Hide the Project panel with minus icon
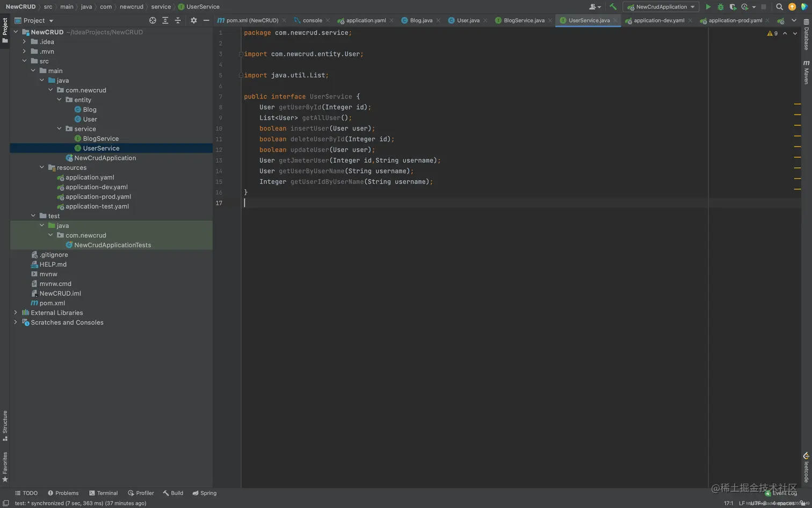Image resolution: width=812 pixels, height=508 pixels. (206, 20)
